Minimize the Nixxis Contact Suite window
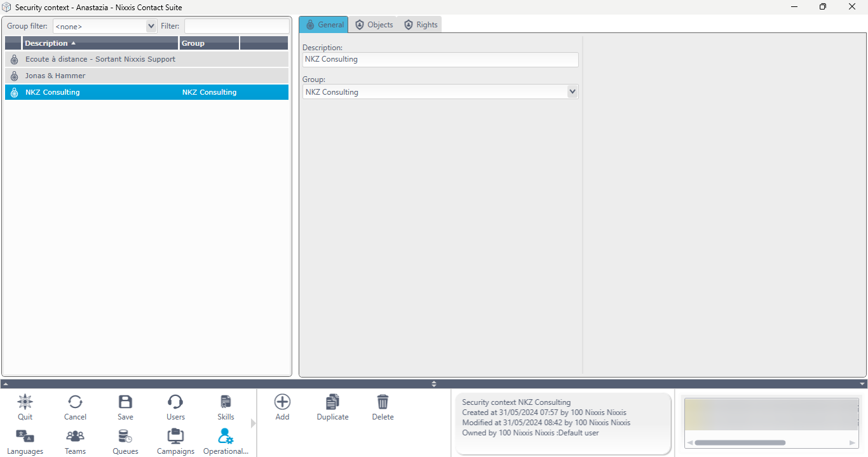This screenshot has height=457, width=868. (x=795, y=7)
